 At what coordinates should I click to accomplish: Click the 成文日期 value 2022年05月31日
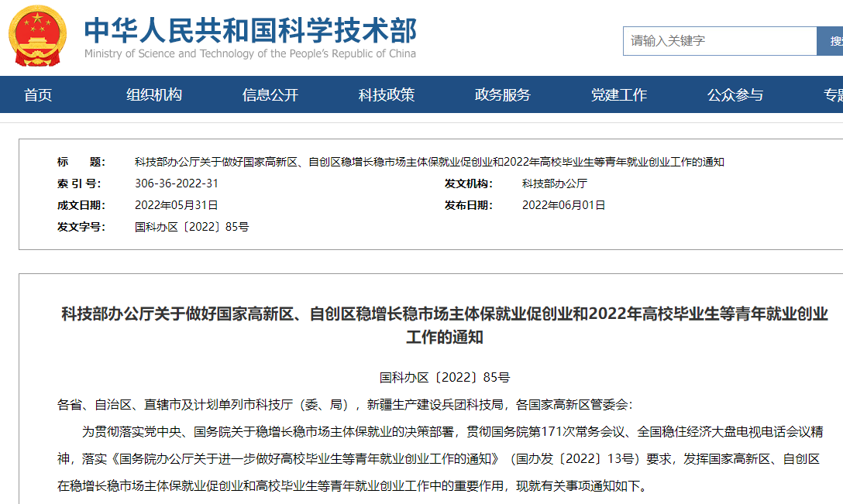click(177, 205)
